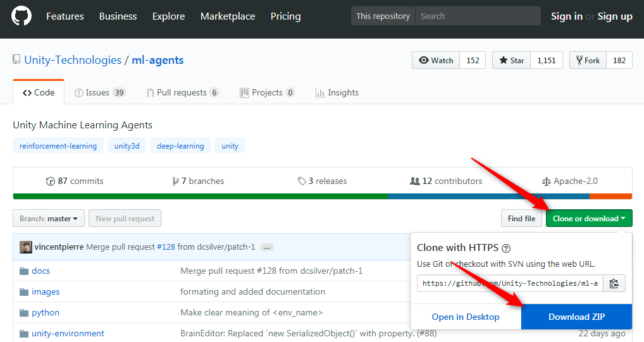Click the unity topic tag

point(230,146)
